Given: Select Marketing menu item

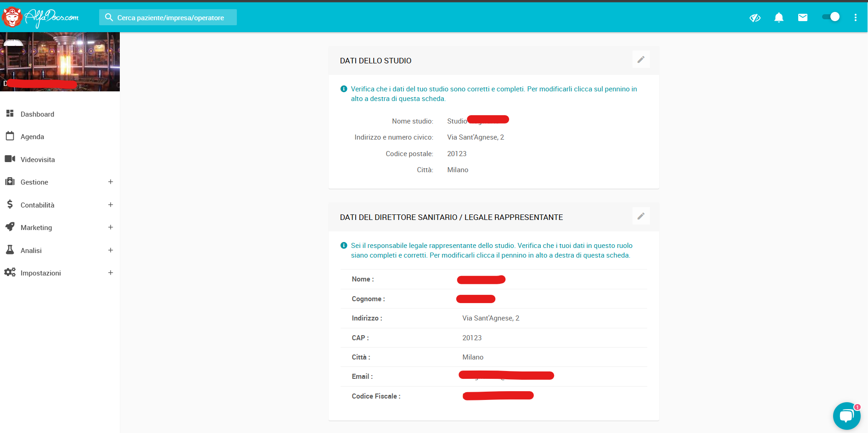Looking at the screenshot, I should (x=36, y=228).
